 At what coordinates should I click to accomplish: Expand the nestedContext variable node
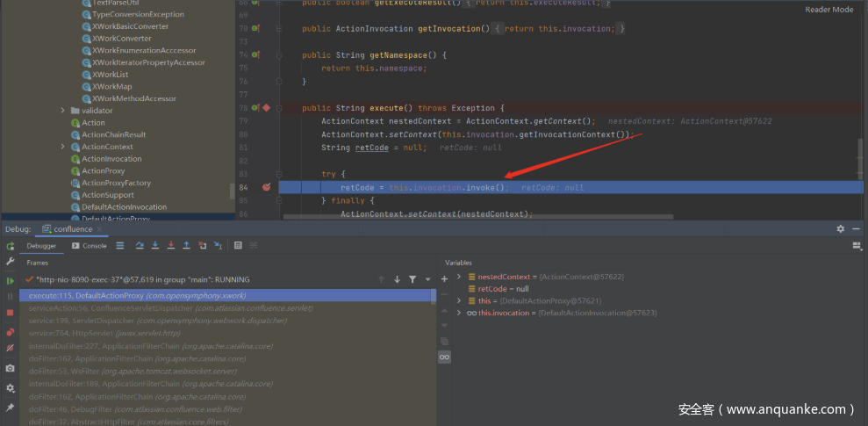click(459, 277)
